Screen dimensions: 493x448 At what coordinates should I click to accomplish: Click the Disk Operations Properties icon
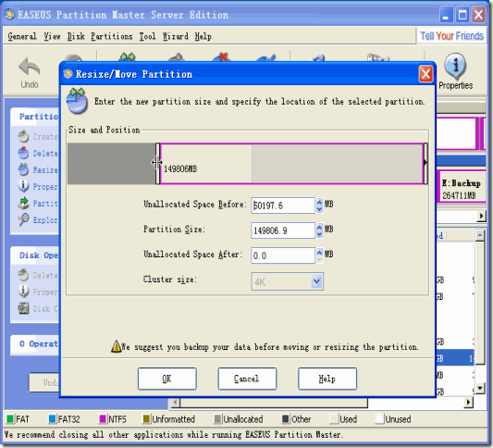[x=23, y=292]
